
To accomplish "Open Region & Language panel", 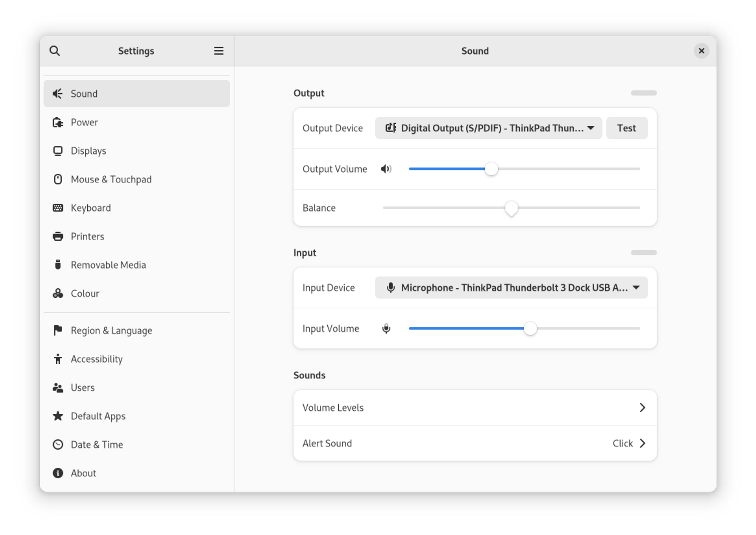I will click(x=136, y=330).
